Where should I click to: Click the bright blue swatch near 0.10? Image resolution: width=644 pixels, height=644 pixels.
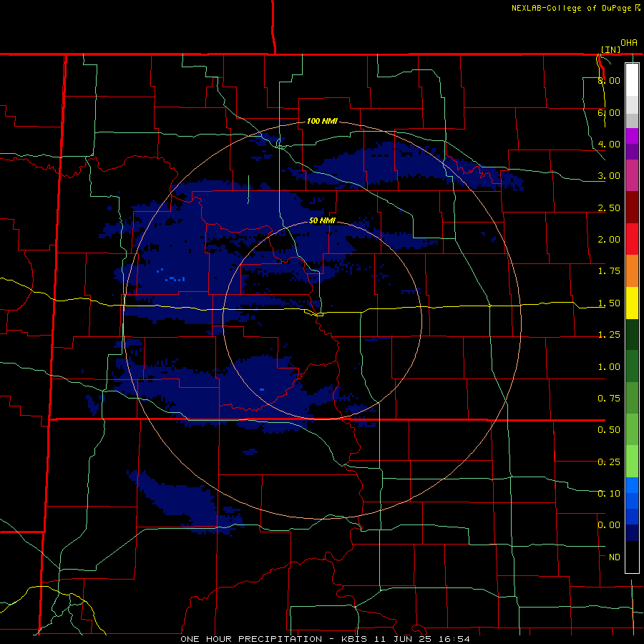pyautogui.click(x=632, y=485)
